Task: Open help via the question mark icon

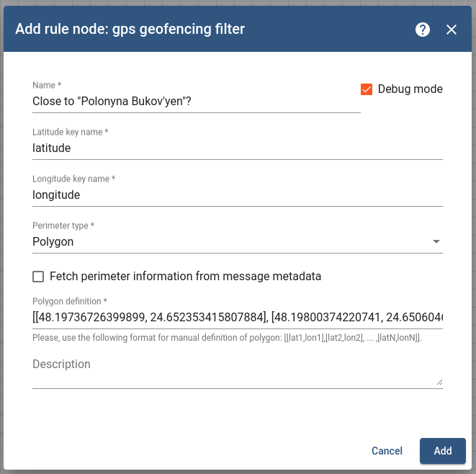Action: 422,30
